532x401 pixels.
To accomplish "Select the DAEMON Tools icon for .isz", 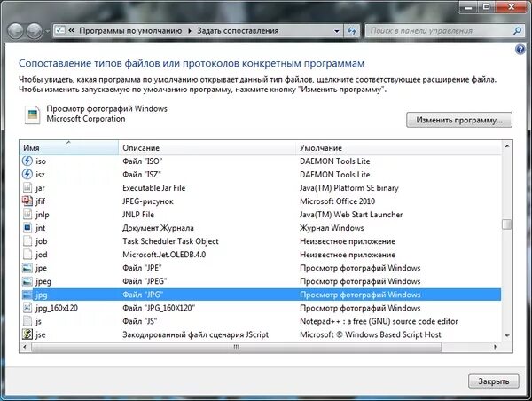I will click(x=27, y=174).
